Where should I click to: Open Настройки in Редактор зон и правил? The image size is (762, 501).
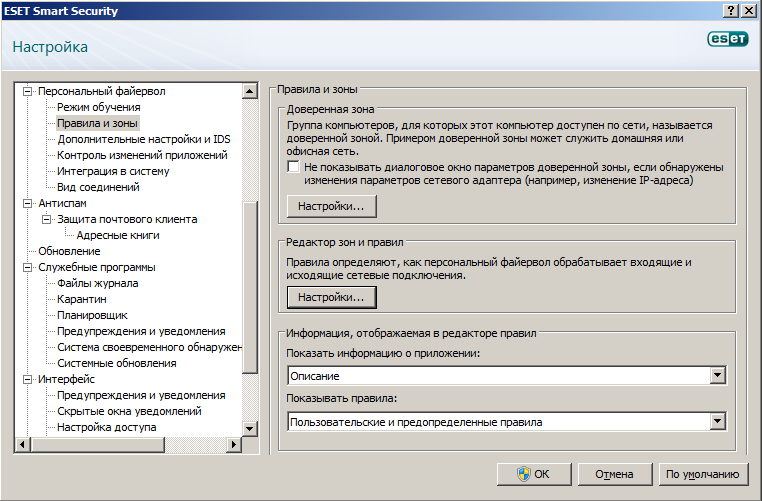331,297
